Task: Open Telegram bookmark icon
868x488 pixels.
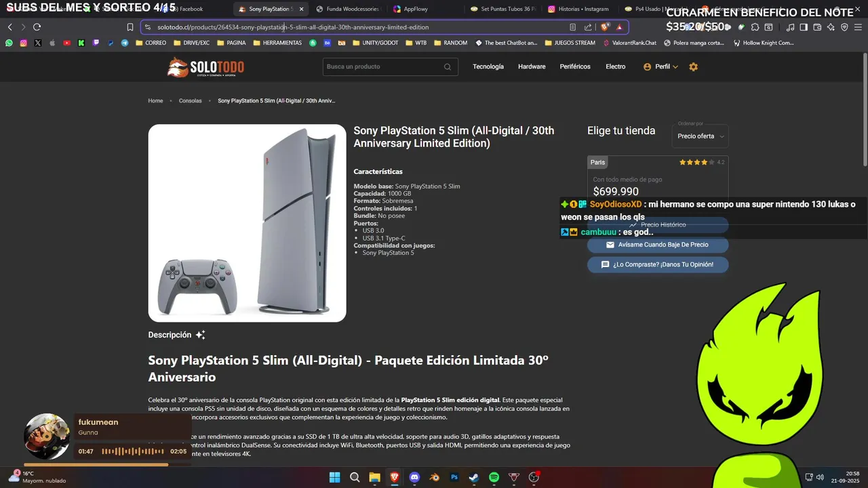Action: (125, 43)
